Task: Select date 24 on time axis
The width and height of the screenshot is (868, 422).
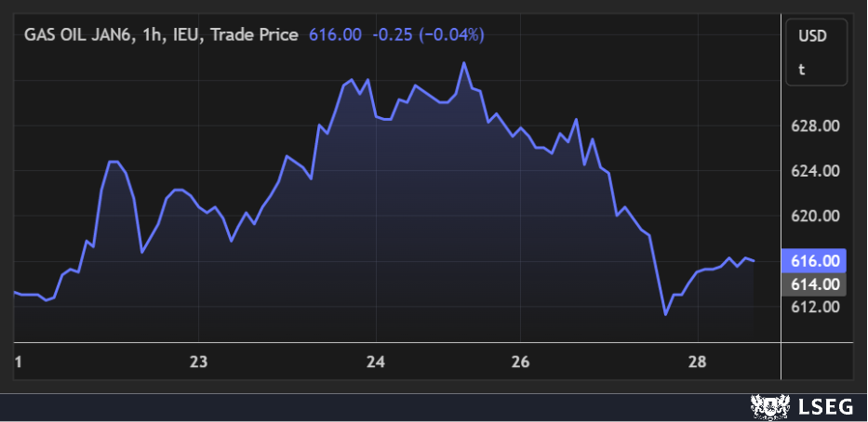Action: (376, 361)
